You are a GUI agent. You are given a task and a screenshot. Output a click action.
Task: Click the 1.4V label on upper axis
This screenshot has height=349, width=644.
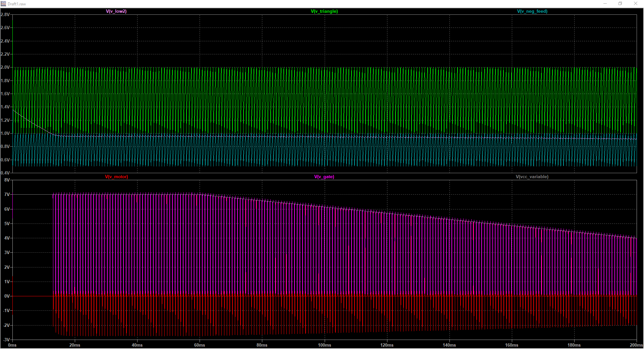(x=5, y=107)
